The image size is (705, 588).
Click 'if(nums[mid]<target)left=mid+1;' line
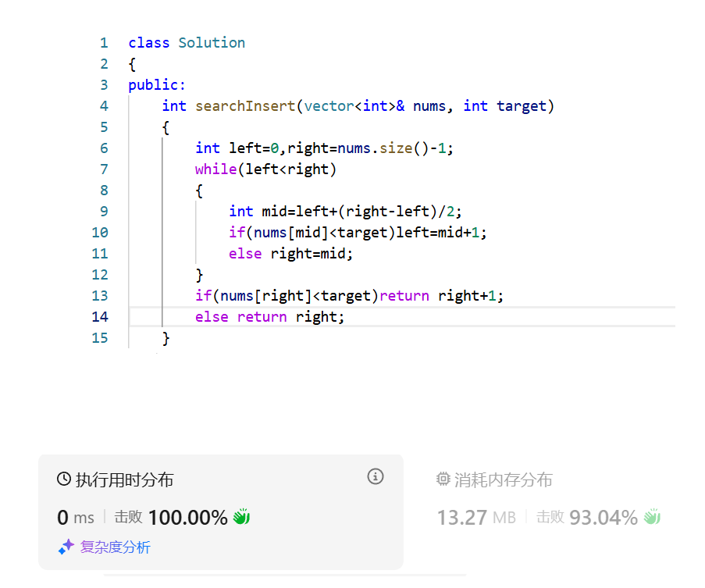tap(358, 233)
